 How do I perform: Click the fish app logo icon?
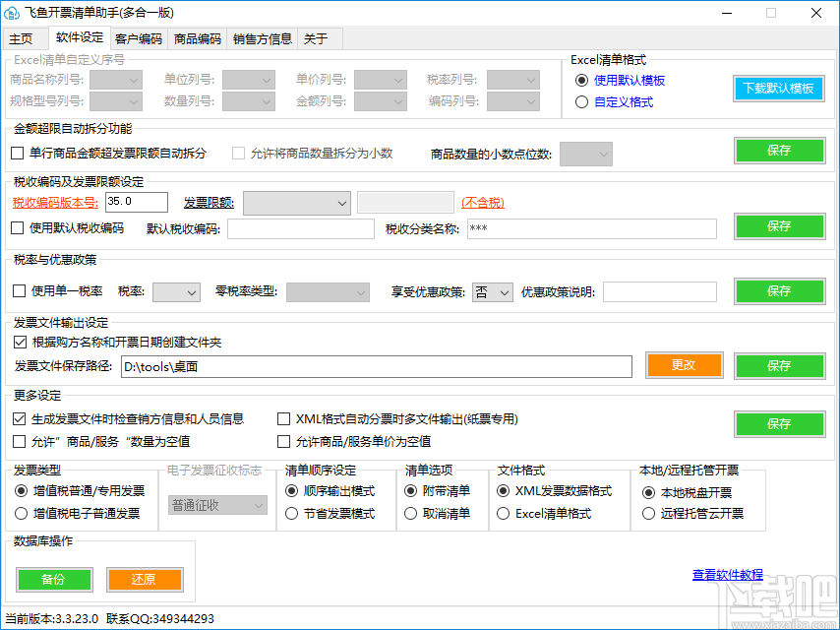click(x=16, y=12)
